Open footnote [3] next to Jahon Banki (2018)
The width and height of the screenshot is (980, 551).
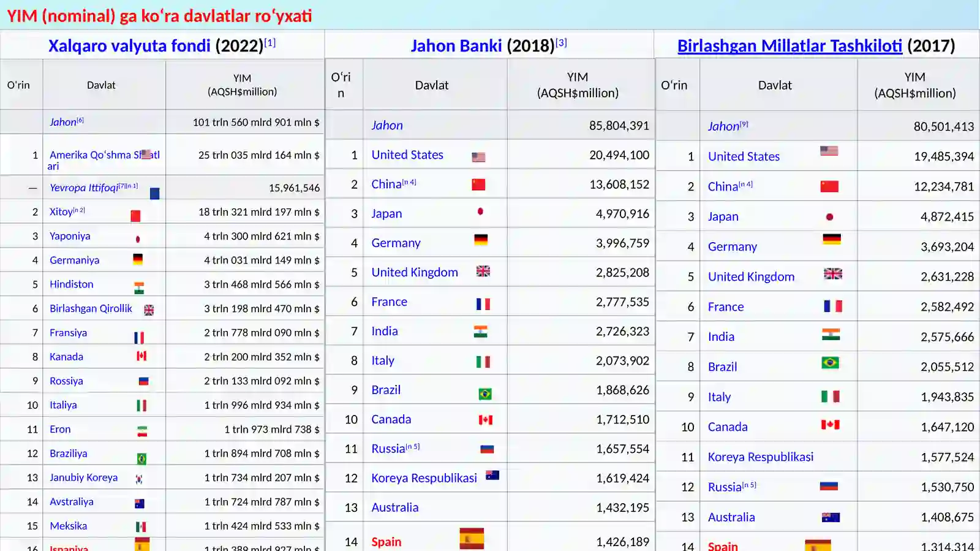(561, 42)
